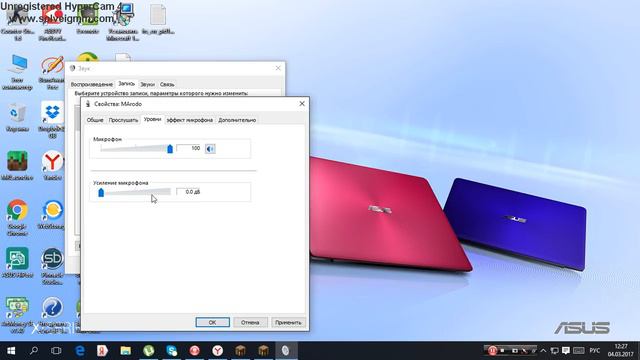
Task: Open the red round app on the taskbar
Action: [194, 351]
